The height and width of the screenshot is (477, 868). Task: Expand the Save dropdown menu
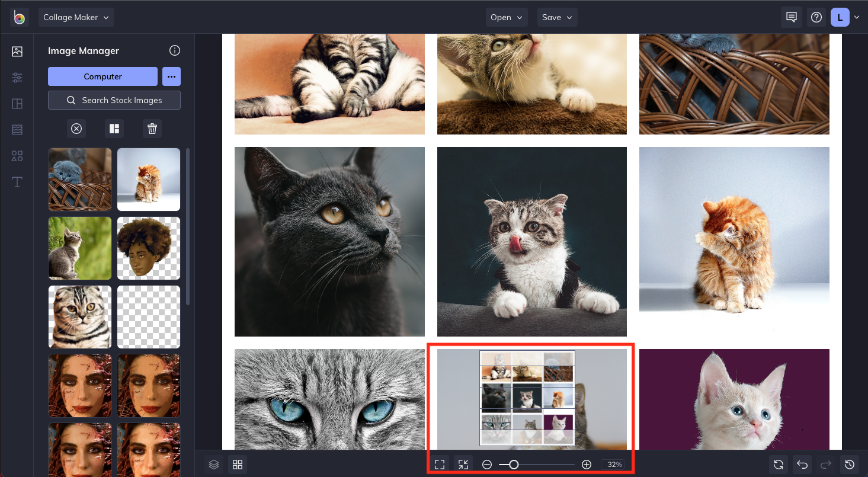point(557,17)
